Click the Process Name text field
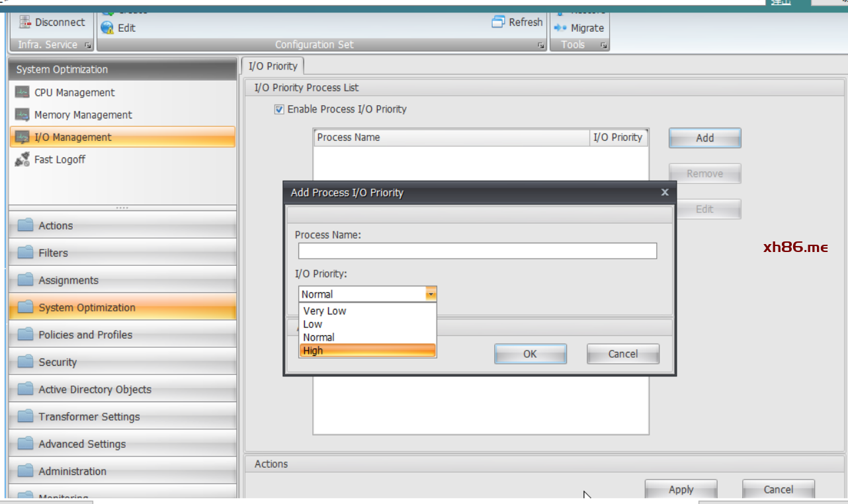Screen dimensions: 848x504 tap(477, 251)
